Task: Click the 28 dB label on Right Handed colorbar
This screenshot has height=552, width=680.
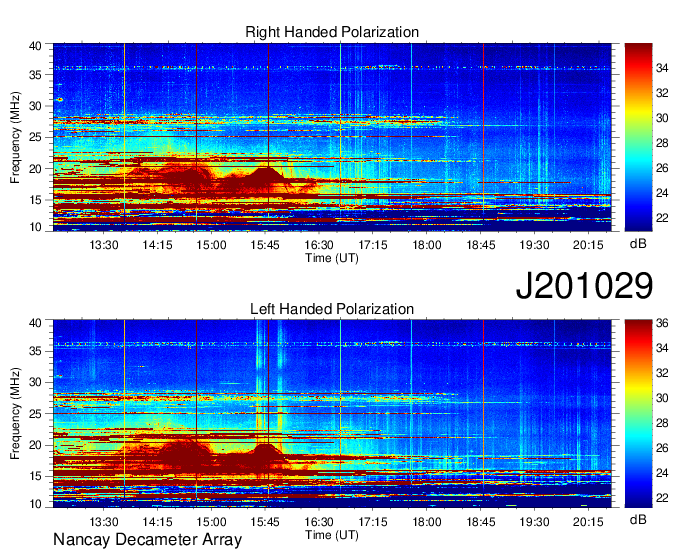Action: click(x=662, y=143)
